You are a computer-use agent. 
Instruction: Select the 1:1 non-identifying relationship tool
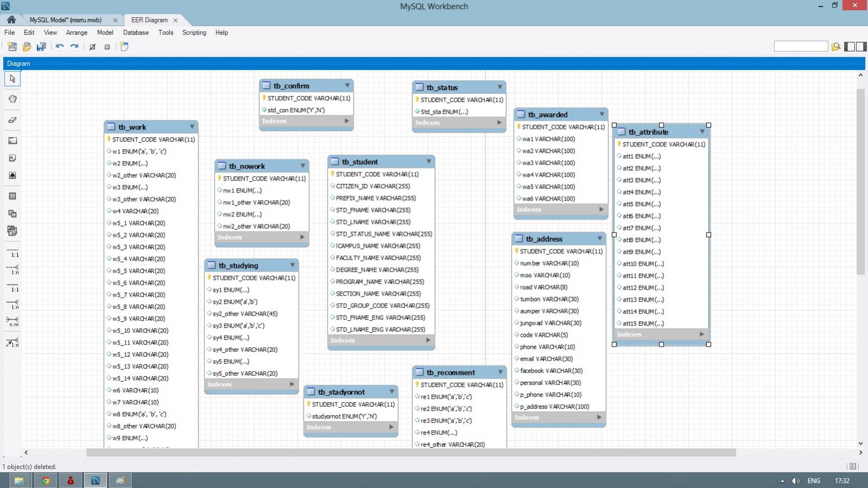(12, 253)
